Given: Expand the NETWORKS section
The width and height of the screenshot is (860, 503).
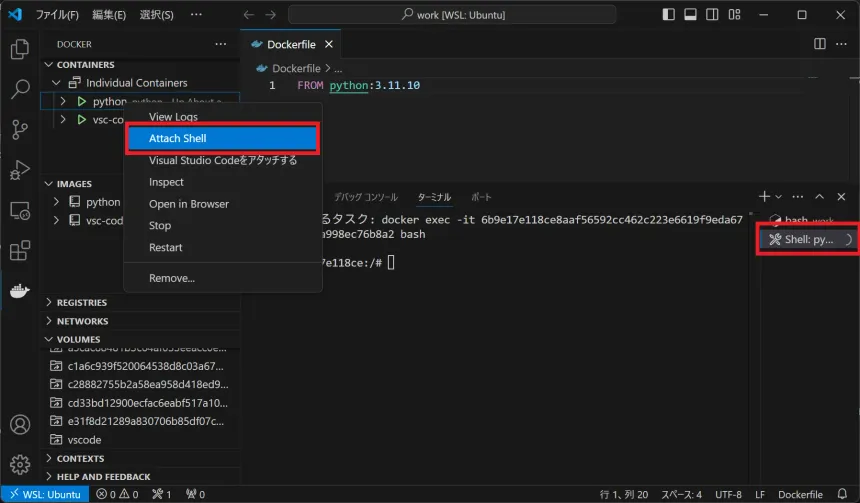Looking at the screenshot, I should click(82, 321).
